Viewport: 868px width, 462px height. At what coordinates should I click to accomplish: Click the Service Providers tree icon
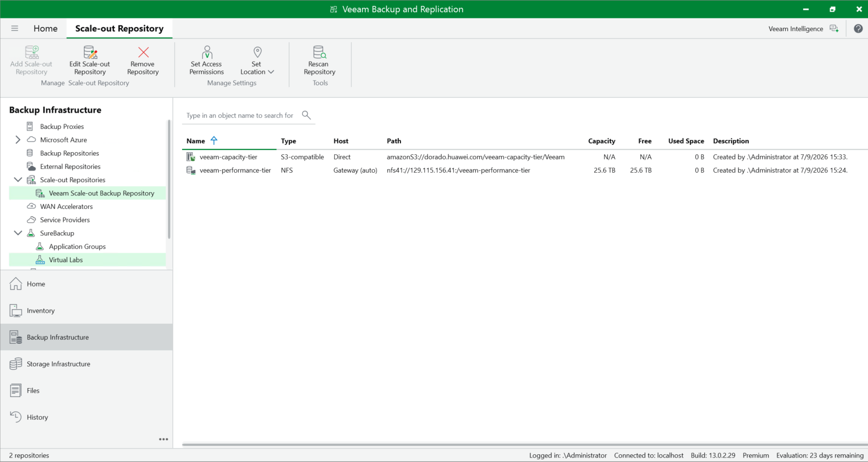(x=32, y=220)
